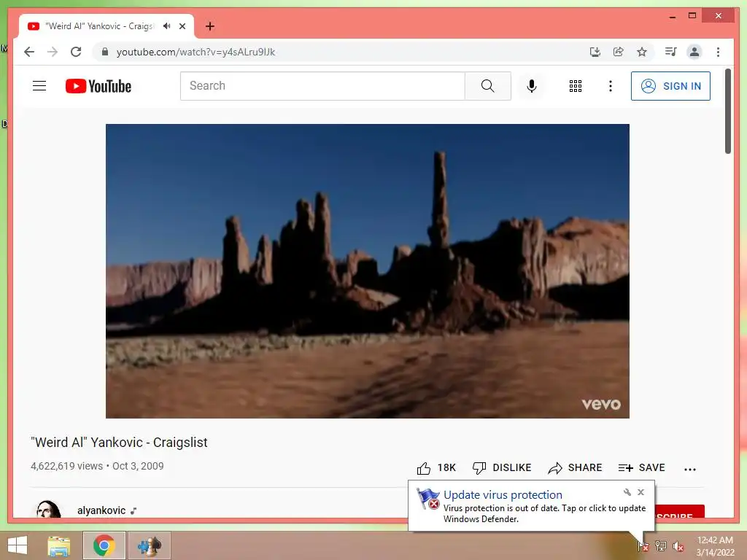The width and height of the screenshot is (747, 560).
Task: Close the Weird Al Yankovic tab
Action: tap(182, 26)
